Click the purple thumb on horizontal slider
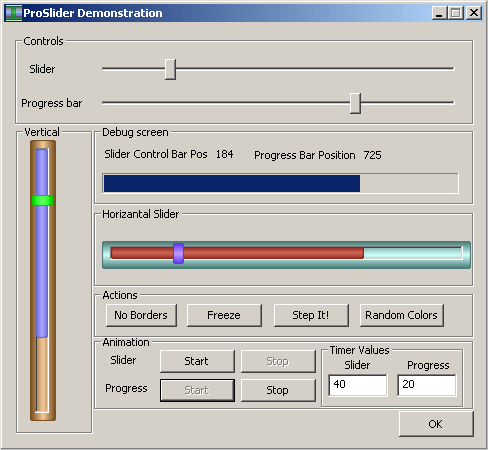The height and width of the screenshot is (450, 488). [x=179, y=254]
